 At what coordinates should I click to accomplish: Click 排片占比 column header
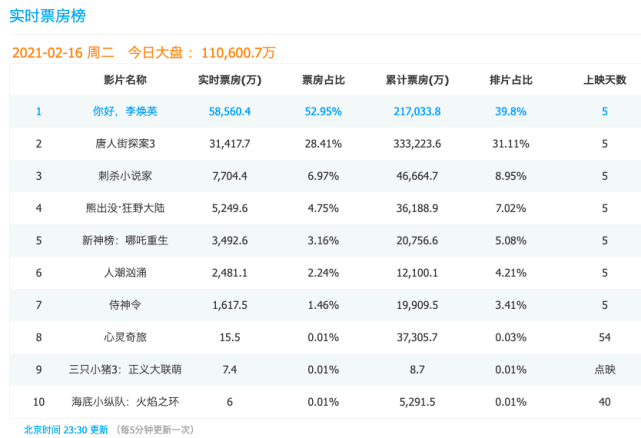click(x=510, y=79)
